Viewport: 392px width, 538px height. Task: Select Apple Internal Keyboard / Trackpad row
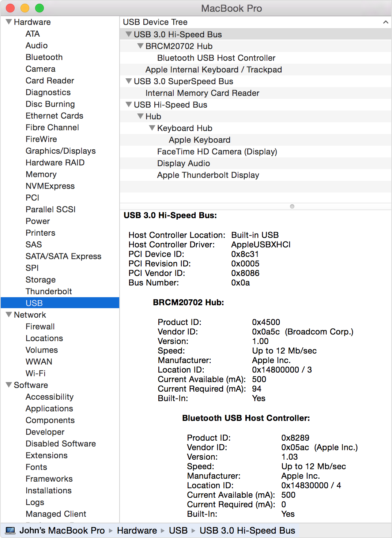pos(256,70)
